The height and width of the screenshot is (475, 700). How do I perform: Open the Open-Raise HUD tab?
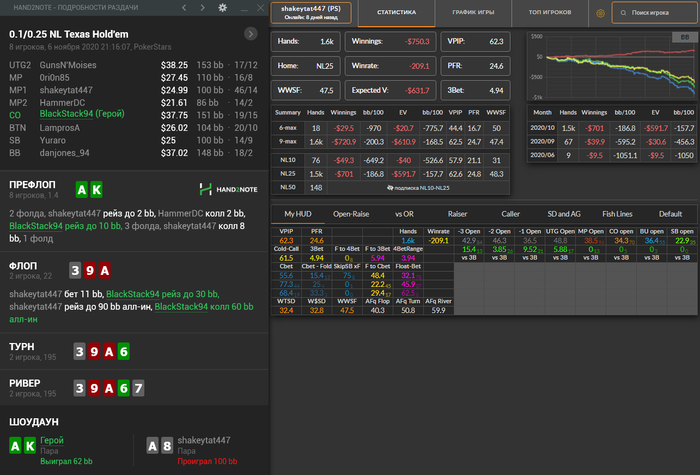351,213
